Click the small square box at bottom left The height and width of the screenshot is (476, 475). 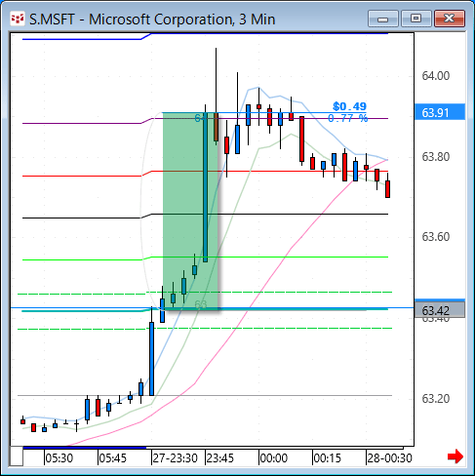tap(17, 456)
